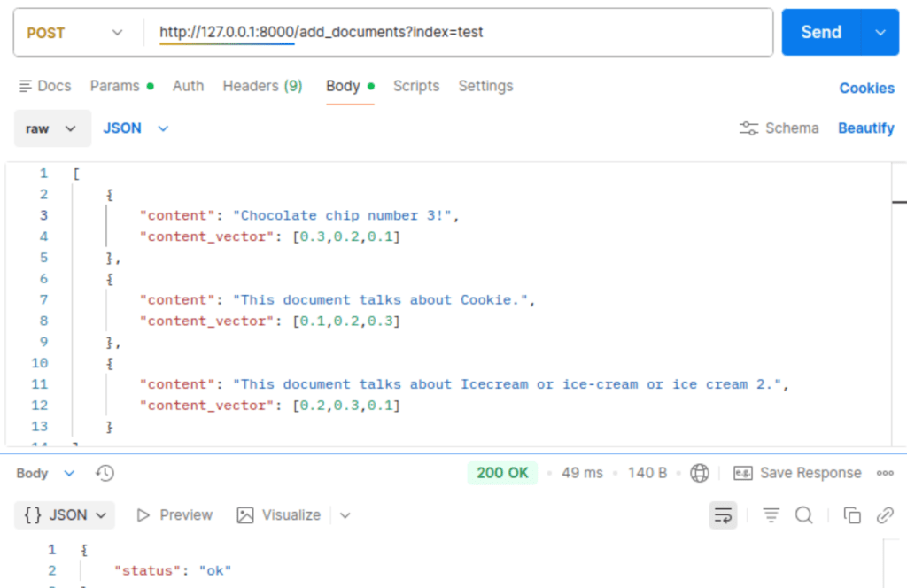Image resolution: width=907 pixels, height=588 pixels.
Task: Click the response link icon
Action: coord(884,514)
